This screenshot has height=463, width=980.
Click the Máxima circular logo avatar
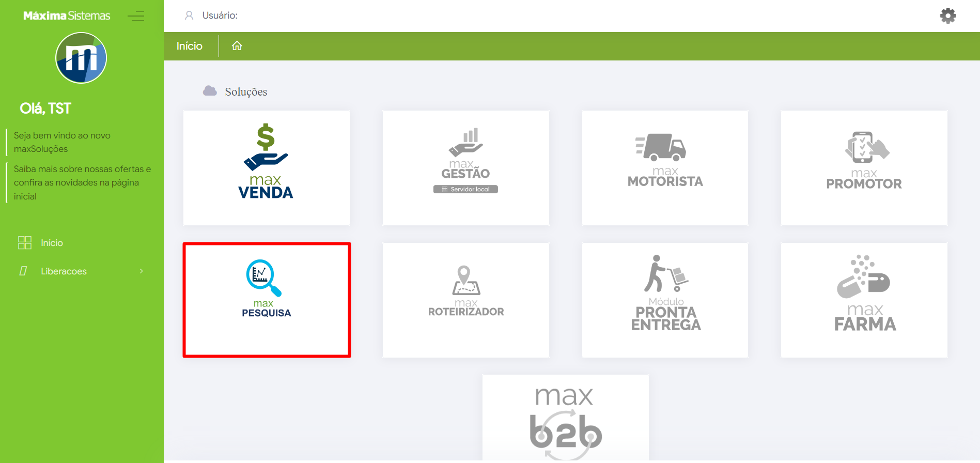[81, 58]
